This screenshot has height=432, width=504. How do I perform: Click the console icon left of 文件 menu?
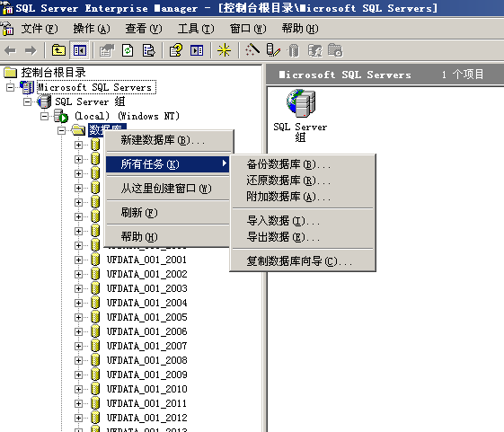(8, 29)
